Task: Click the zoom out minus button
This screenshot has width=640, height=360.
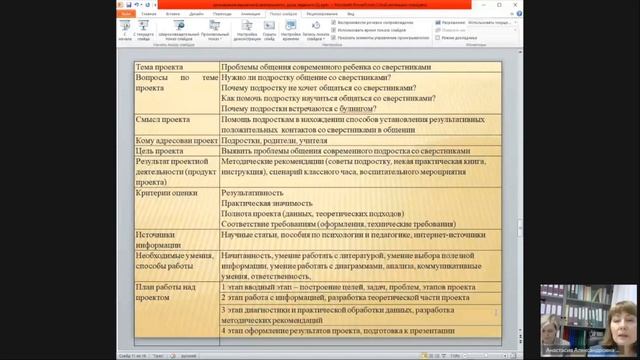Action: (x=465, y=356)
